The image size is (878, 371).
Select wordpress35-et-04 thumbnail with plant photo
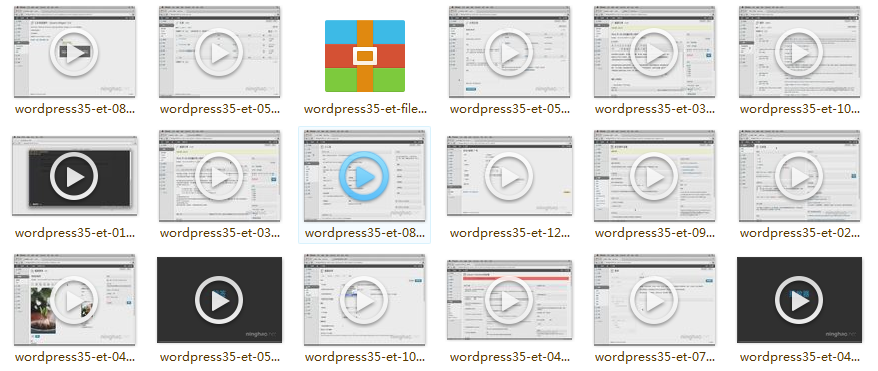tap(74, 300)
